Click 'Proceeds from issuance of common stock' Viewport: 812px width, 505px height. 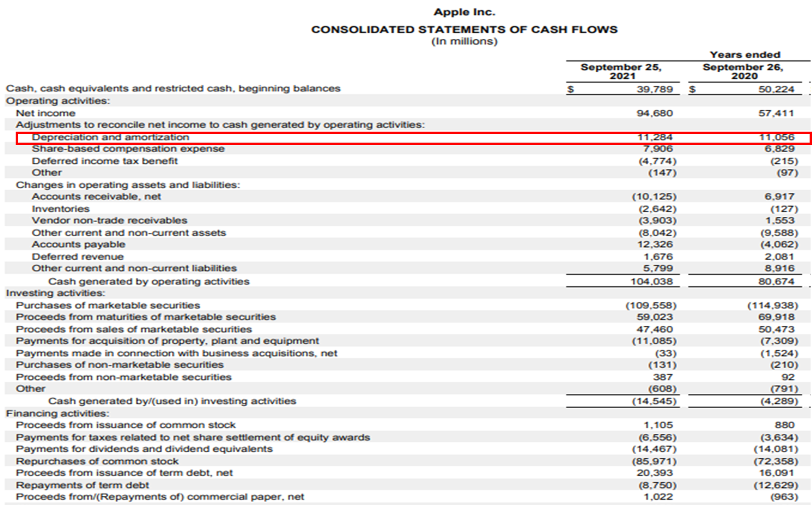click(126, 425)
